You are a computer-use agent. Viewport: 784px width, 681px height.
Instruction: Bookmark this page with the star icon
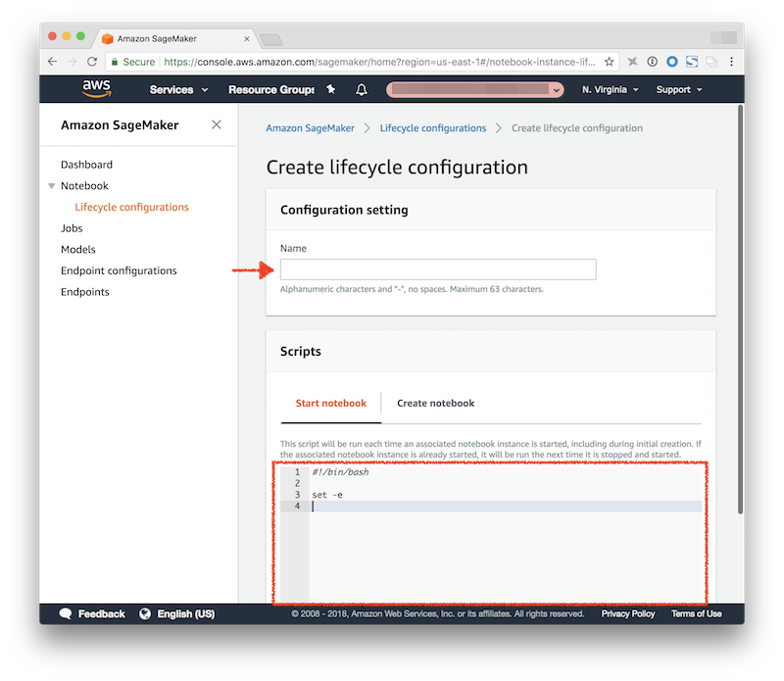(609, 62)
